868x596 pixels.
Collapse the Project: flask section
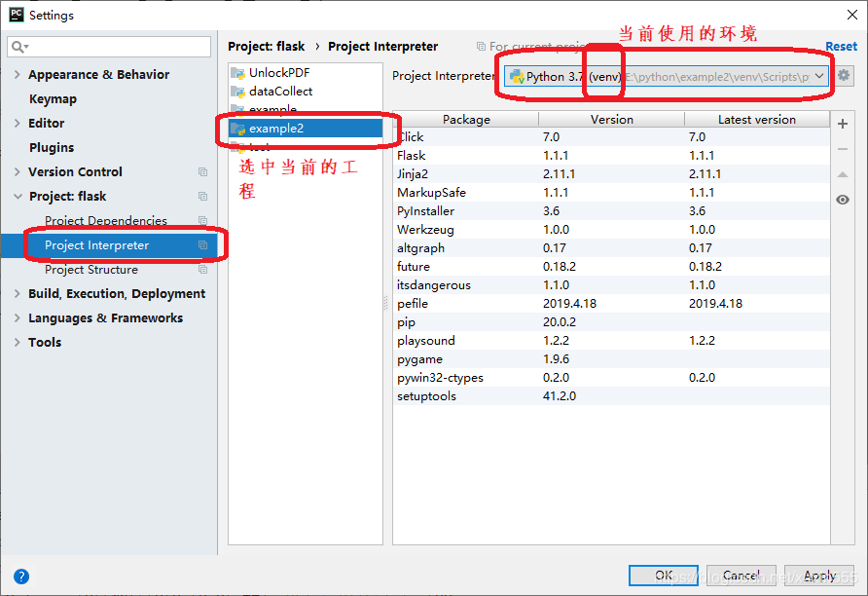point(18,197)
